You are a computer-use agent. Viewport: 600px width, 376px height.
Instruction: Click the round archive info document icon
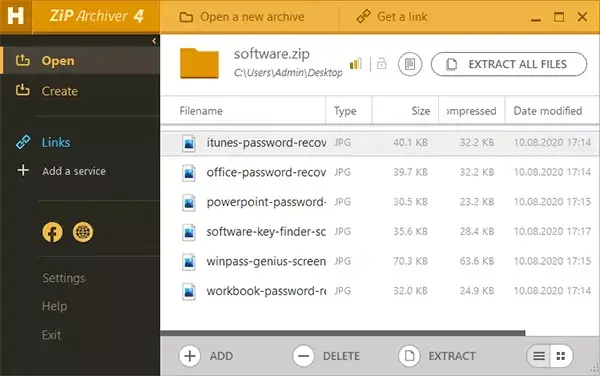(x=410, y=64)
